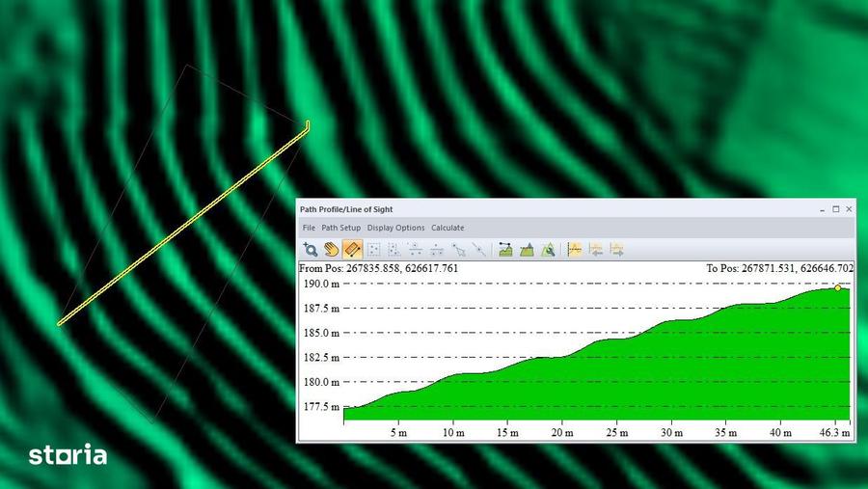The height and width of the screenshot is (489, 868).
Task: Activate the Measure ruler tool
Action: pyautogui.click(x=352, y=250)
